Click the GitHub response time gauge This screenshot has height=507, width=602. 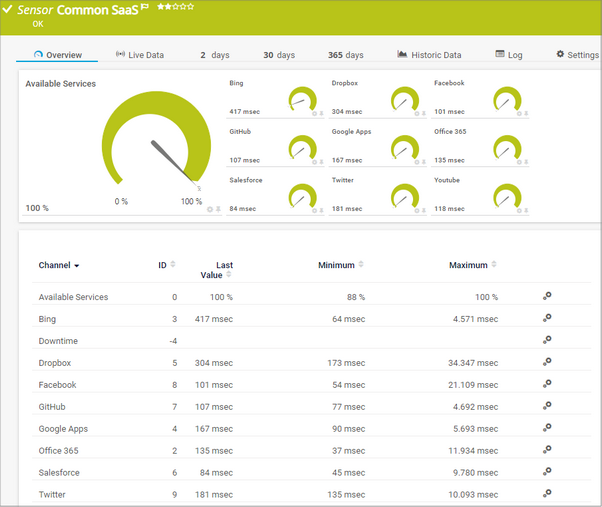[x=302, y=148]
